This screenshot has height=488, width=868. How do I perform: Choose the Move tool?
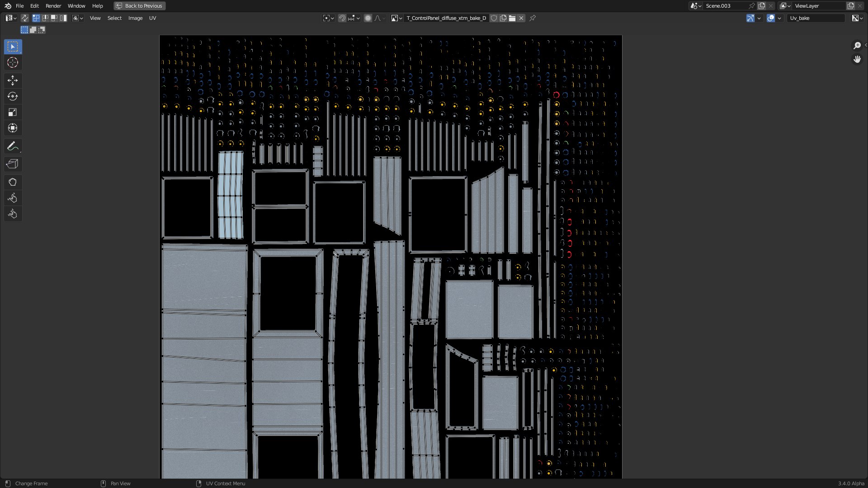click(x=13, y=80)
